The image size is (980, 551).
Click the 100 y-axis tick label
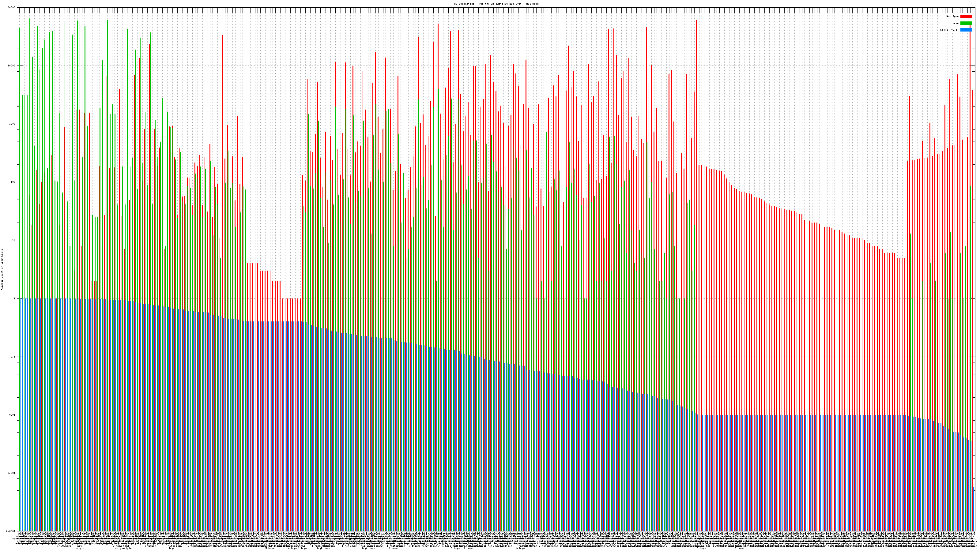tap(13, 182)
